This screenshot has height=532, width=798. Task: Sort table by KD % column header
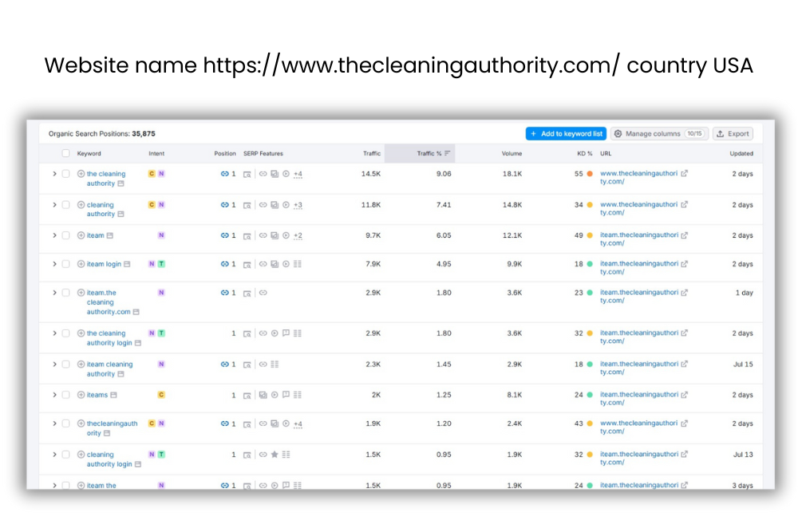pyautogui.click(x=584, y=153)
